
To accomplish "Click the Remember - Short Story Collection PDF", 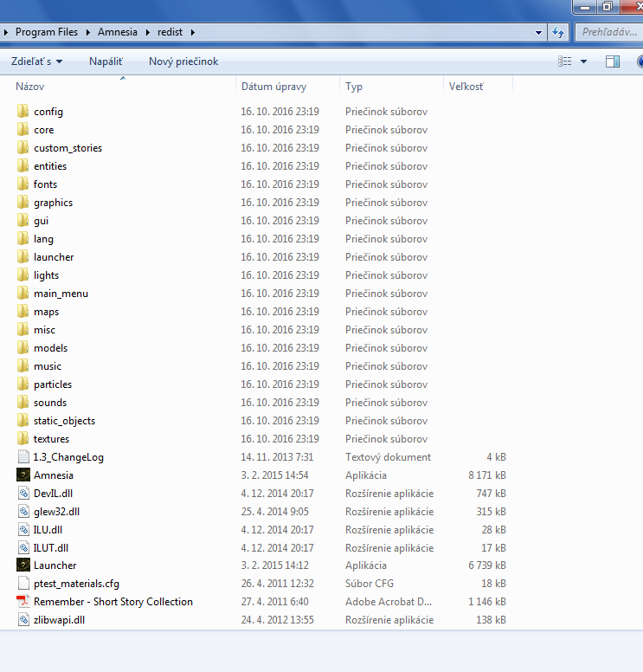I will (x=113, y=602).
